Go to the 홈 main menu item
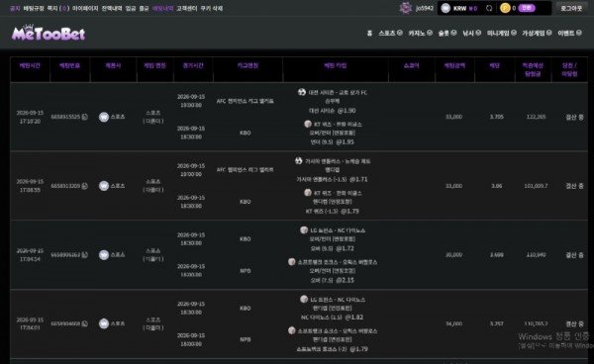This screenshot has height=364, width=594. click(369, 34)
